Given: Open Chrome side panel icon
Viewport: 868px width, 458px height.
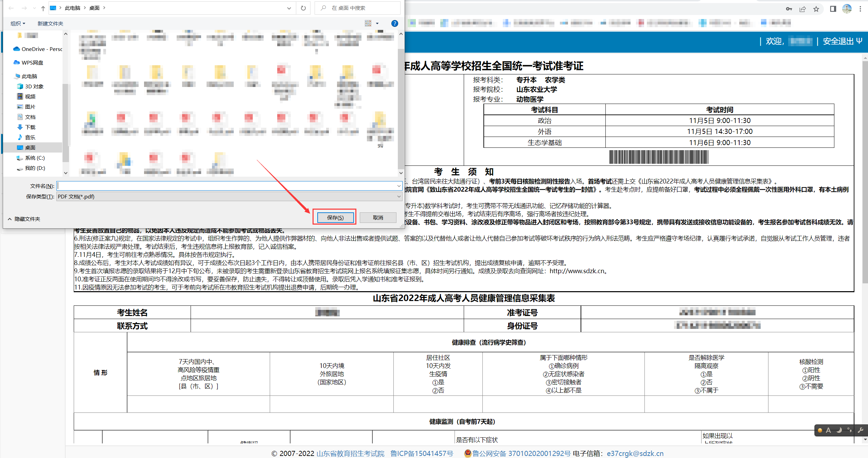Looking at the screenshot, I should [833, 9].
